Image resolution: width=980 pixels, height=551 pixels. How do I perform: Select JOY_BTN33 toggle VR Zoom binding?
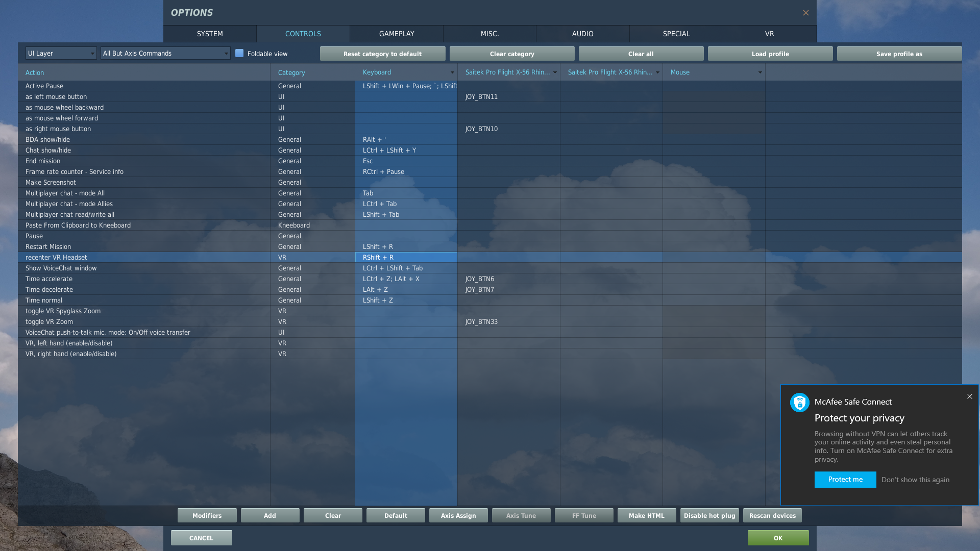click(x=509, y=321)
